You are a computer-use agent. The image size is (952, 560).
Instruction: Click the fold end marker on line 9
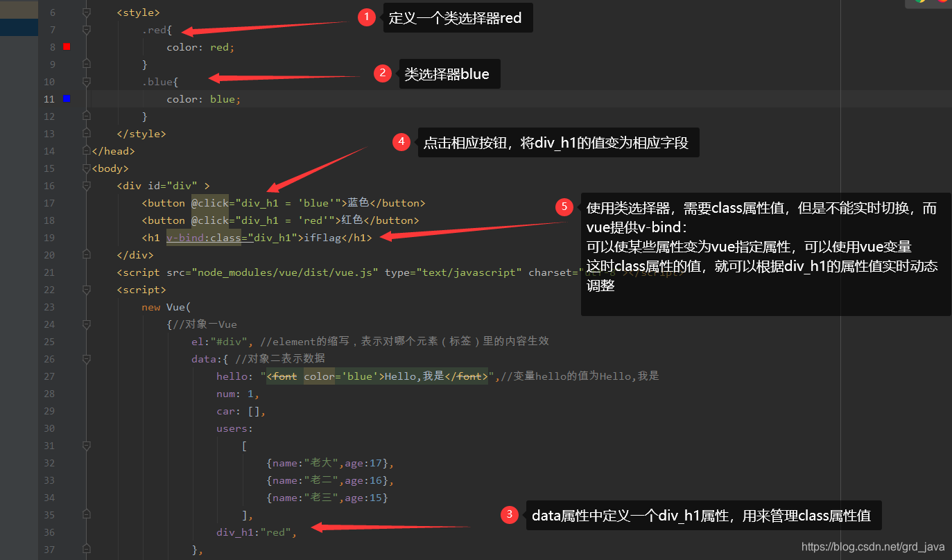[x=87, y=64]
